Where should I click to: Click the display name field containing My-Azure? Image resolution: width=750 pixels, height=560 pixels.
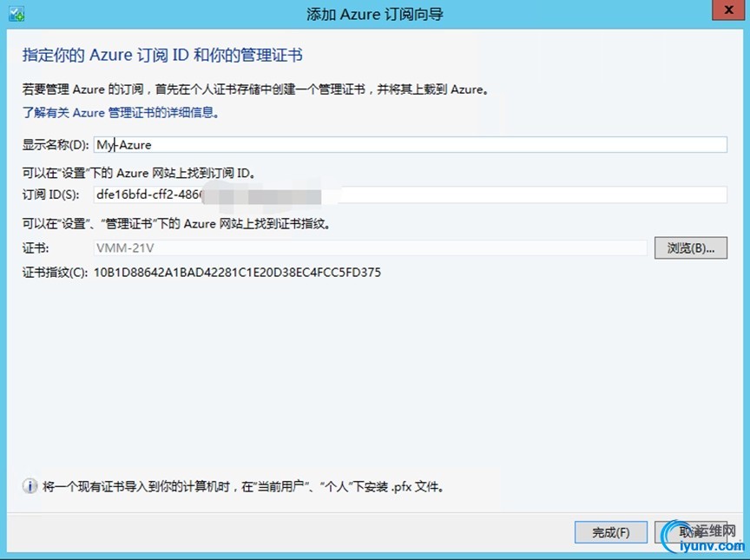(411, 145)
